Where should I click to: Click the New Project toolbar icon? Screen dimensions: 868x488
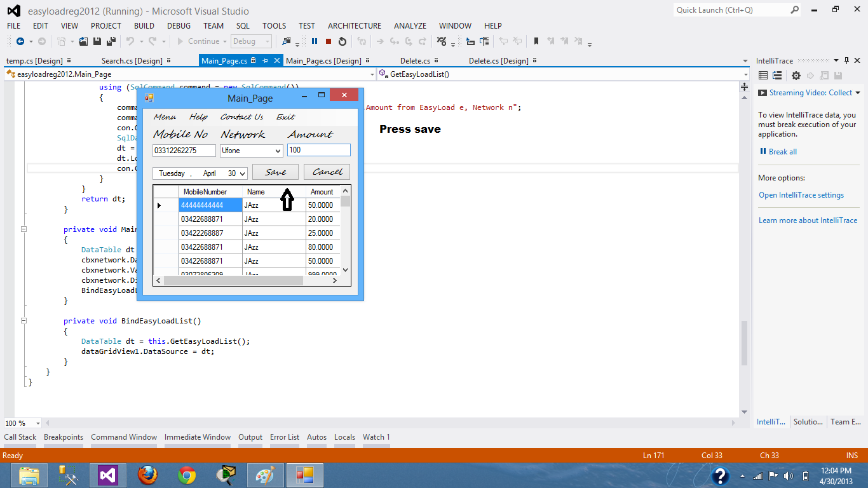pyautogui.click(x=62, y=41)
